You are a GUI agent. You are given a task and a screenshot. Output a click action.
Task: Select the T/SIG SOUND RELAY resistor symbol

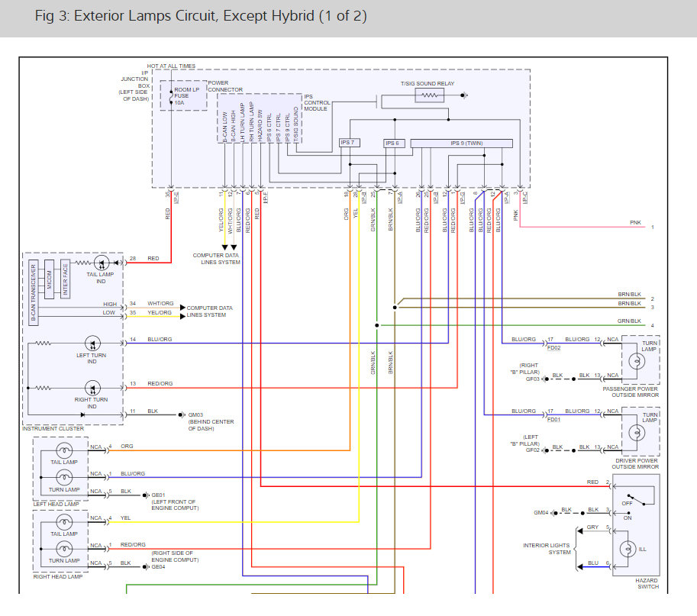coord(429,95)
